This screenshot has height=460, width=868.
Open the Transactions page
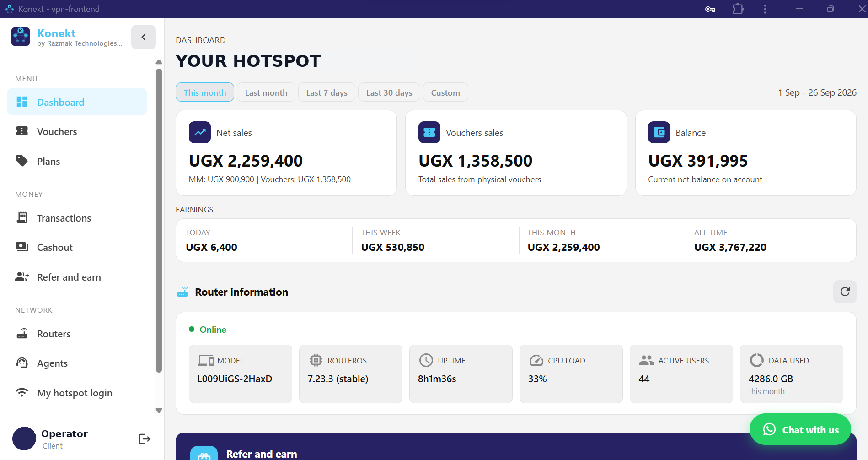[77, 218]
